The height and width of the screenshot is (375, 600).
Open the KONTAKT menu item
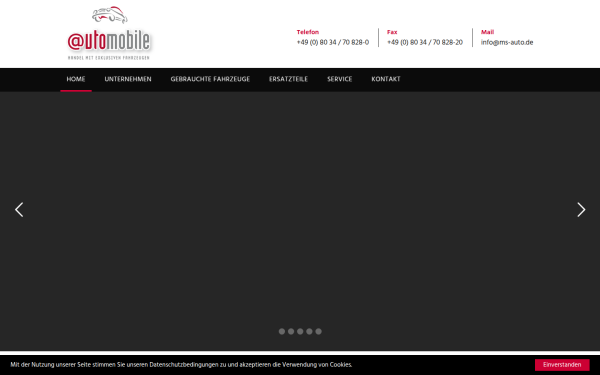pos(386,79)
